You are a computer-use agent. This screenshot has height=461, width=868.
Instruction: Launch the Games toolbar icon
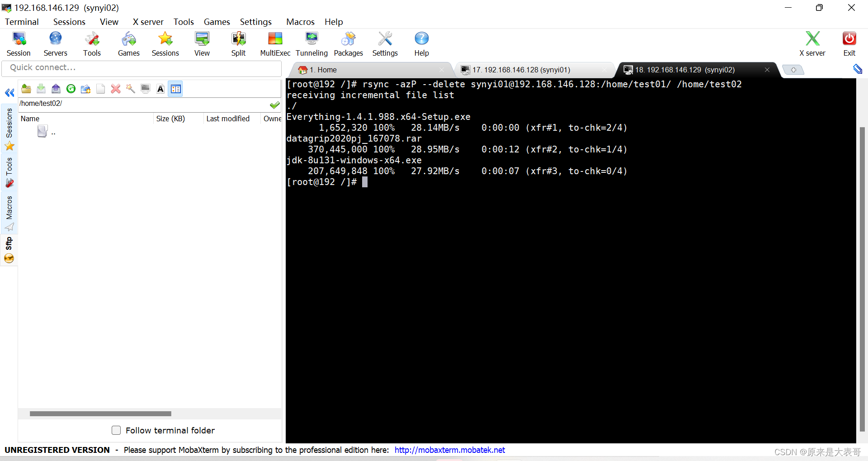pyautogui.click(x=128, y=44)
